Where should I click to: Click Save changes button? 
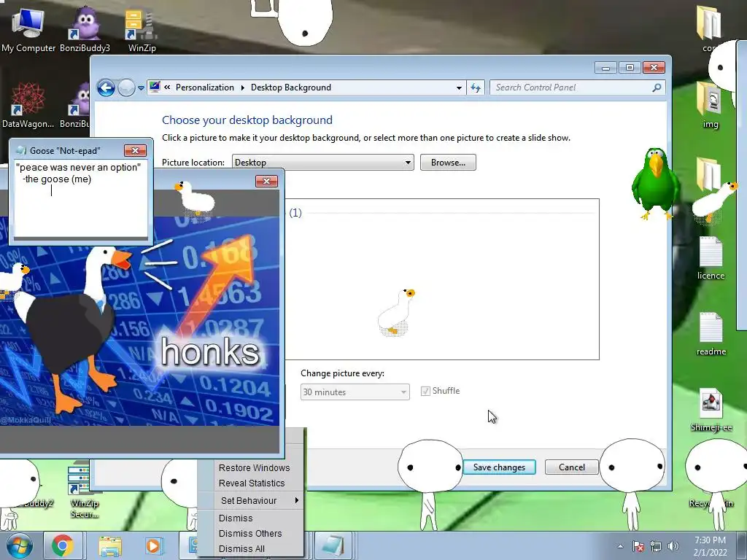tap(499, 467)
